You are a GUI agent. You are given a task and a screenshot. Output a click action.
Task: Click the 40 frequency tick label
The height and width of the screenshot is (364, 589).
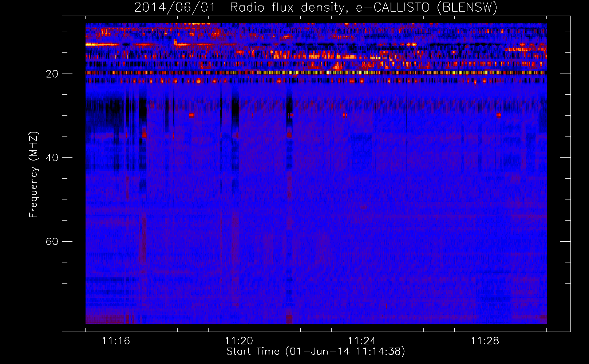(52, 158)
